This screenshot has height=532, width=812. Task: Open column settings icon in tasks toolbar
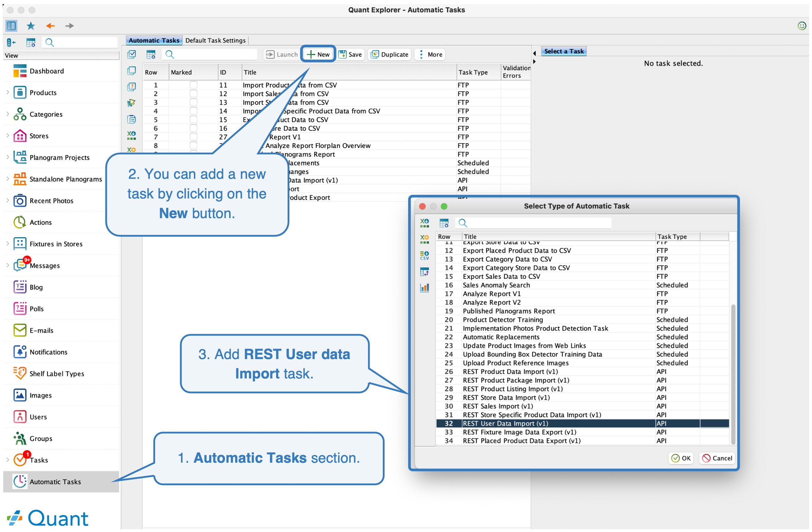151,54
